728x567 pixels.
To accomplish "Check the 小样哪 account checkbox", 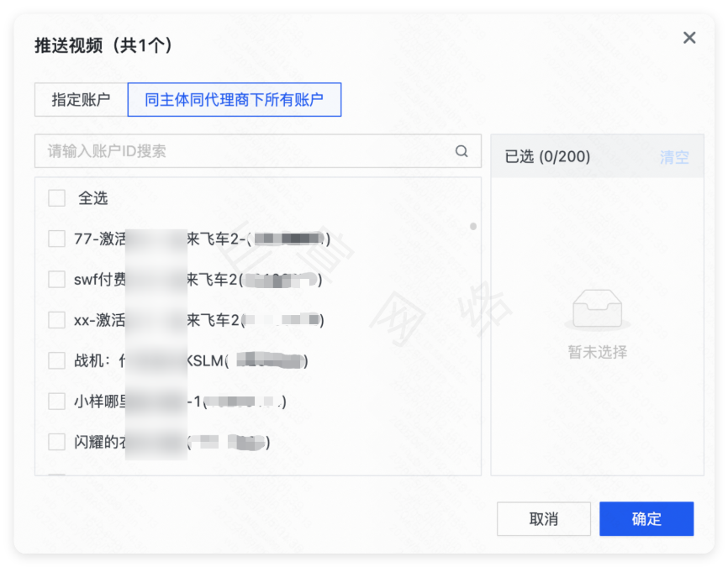I will click(x=55, y=401).
